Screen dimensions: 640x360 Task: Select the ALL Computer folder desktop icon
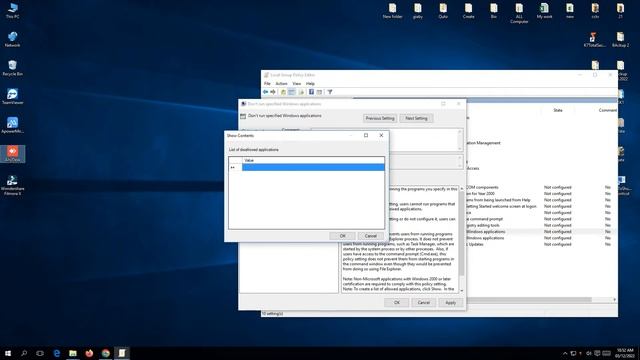(519, 13)
